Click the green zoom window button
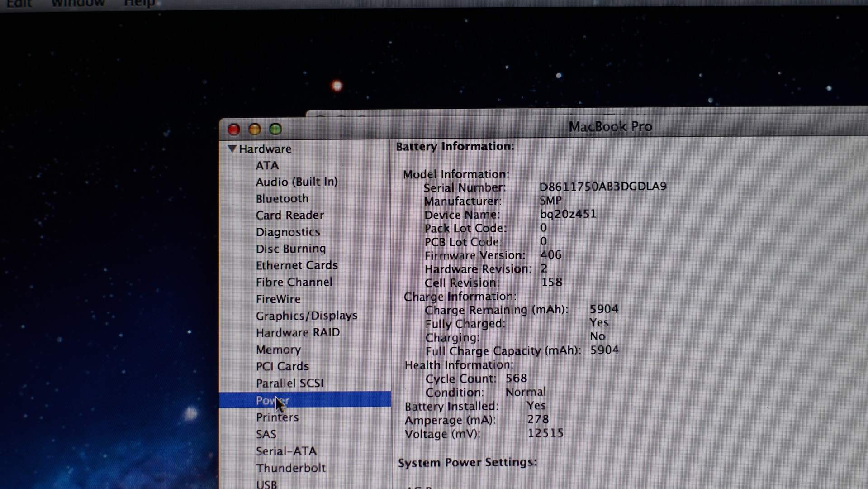Viewport: 868px width, 489px height. (x=275, y=129)
